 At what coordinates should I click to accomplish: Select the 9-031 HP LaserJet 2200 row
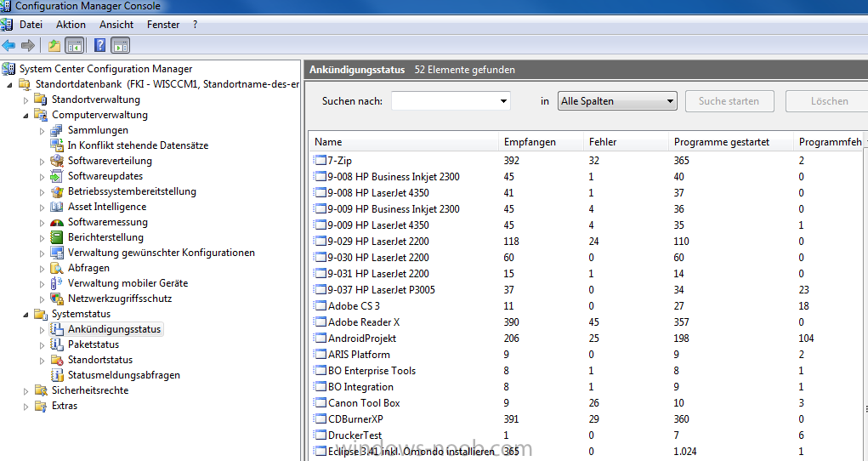click(x=588, y=274)
